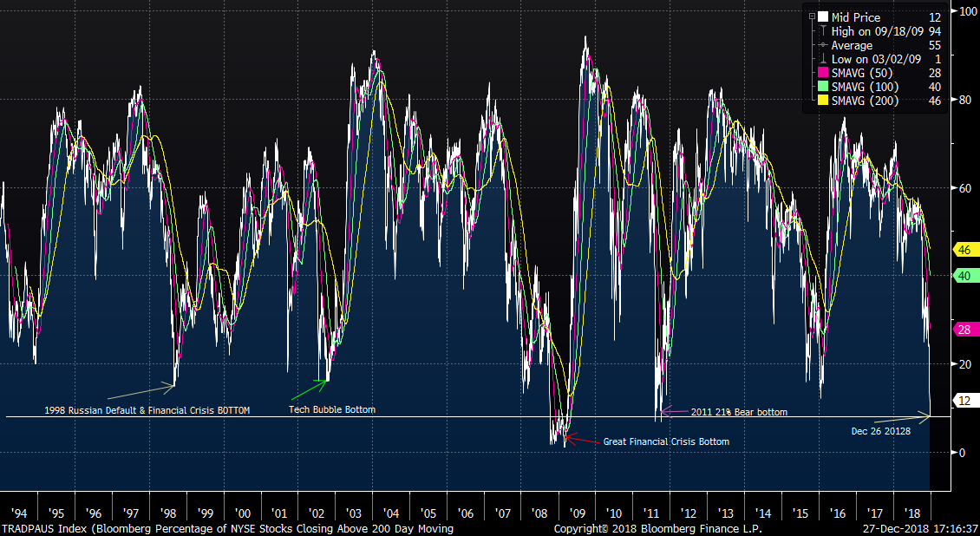This screenshot has width=980, height=536.
Task: Click the red Great Financial Crisis arrow
Action: pyautogui.click(x=572, y=436)
